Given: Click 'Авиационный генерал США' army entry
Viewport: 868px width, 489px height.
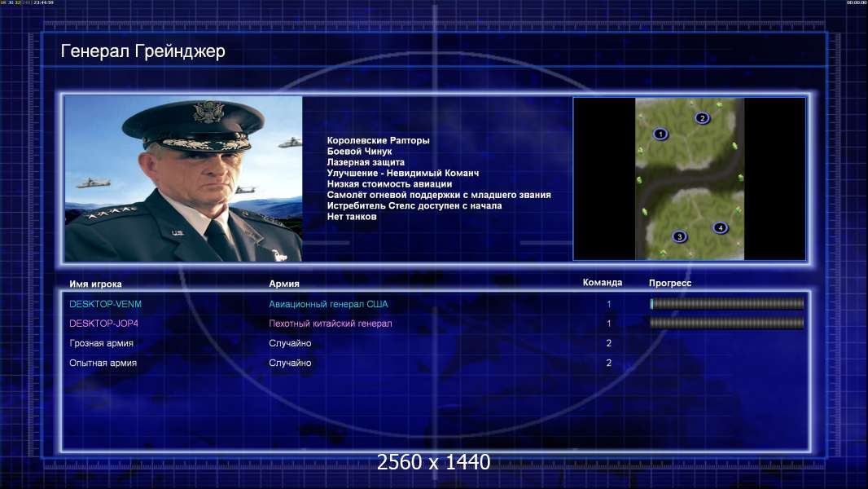Looking at the screenshot, I should tap(328, 304).
